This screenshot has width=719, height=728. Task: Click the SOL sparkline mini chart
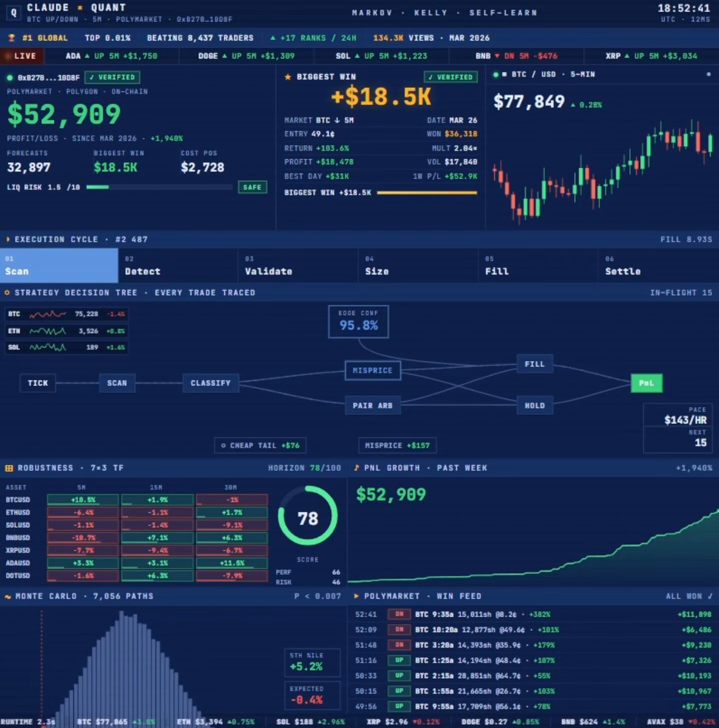click(47, 348)
